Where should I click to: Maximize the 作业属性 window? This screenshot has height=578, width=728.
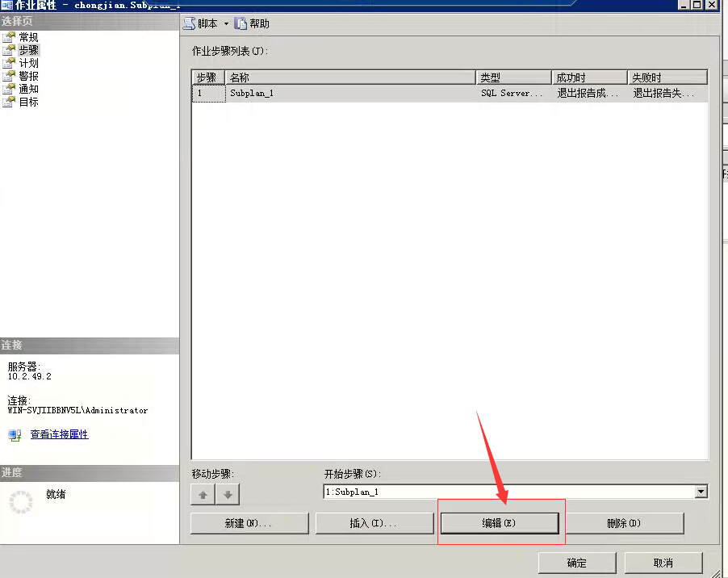coord(697,5)
